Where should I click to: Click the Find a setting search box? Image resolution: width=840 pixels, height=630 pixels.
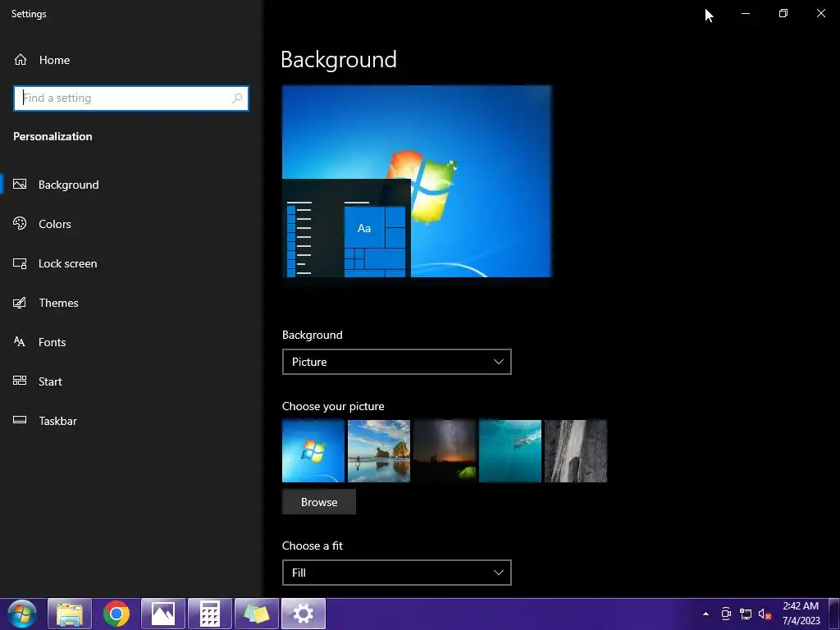coord(130,98)
